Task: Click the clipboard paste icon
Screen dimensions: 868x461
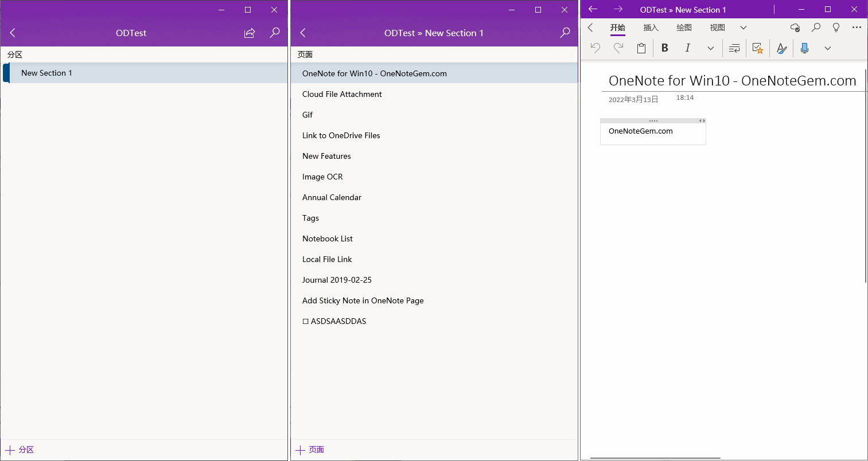Action: (x=641, y=48)
